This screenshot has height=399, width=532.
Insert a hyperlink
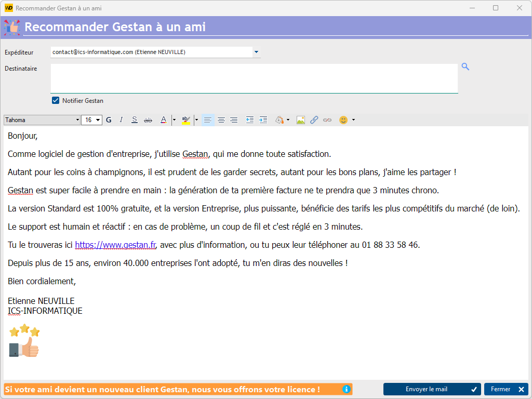[x=314, y=120]
